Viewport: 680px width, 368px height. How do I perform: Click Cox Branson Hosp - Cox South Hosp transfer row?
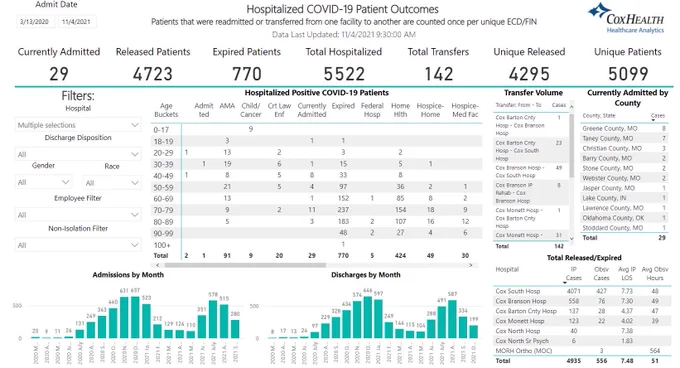(531, 171)
